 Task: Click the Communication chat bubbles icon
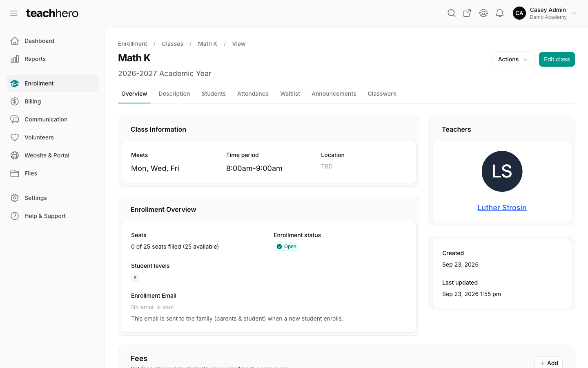pyautogui.click(x=15, y=119)
